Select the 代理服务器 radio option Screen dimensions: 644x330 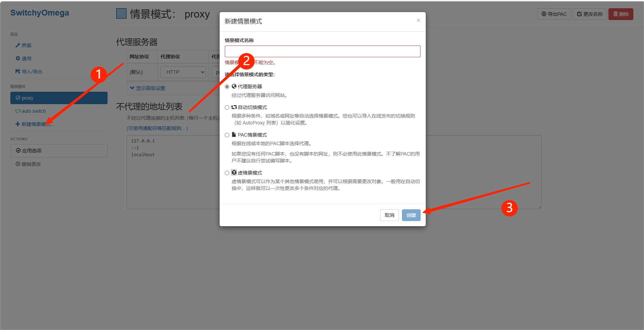pos(227,87)
